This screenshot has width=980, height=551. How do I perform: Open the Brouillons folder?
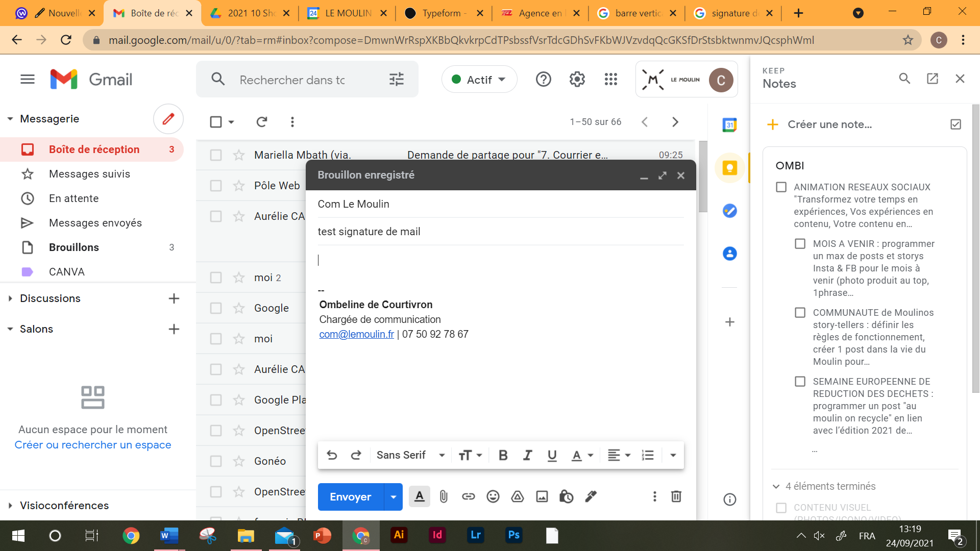[74, 247]
